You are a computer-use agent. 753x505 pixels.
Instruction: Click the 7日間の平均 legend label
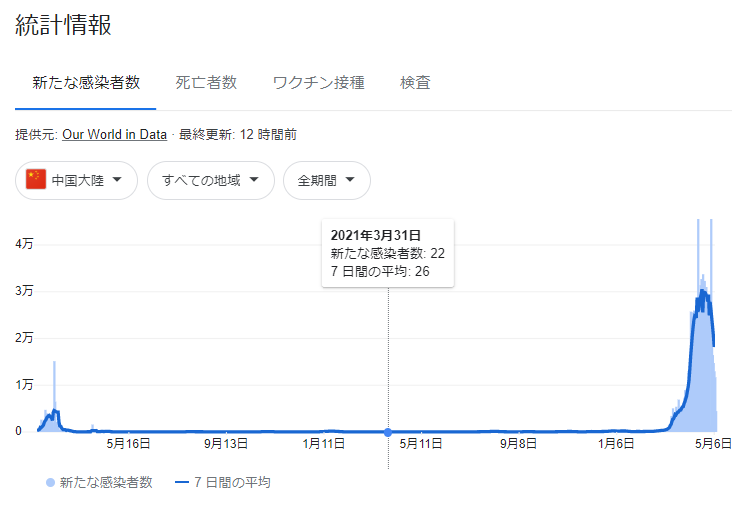coord(232,482)
